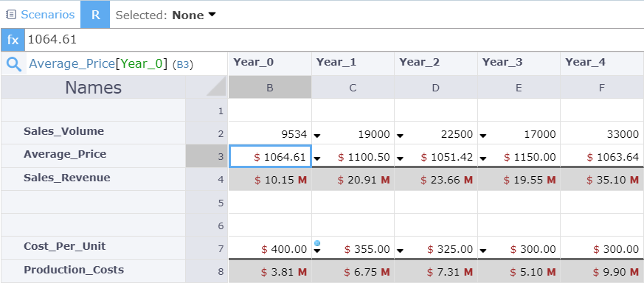Select the Year_2 column name
This screenshot has height=283, width=644.
(419, 63)
